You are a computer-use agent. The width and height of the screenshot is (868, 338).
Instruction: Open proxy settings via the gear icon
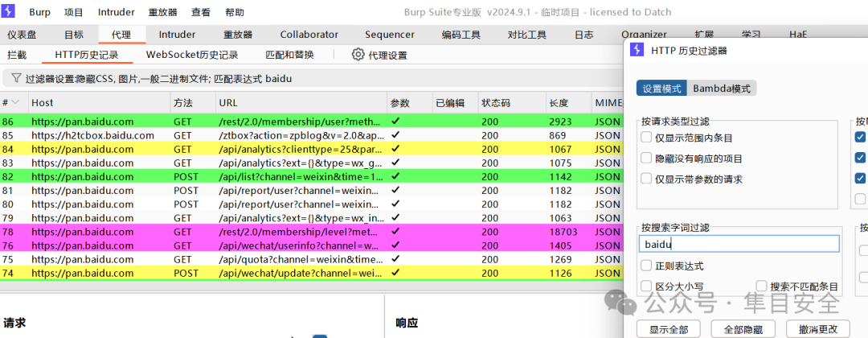click(x=358, y=54)
